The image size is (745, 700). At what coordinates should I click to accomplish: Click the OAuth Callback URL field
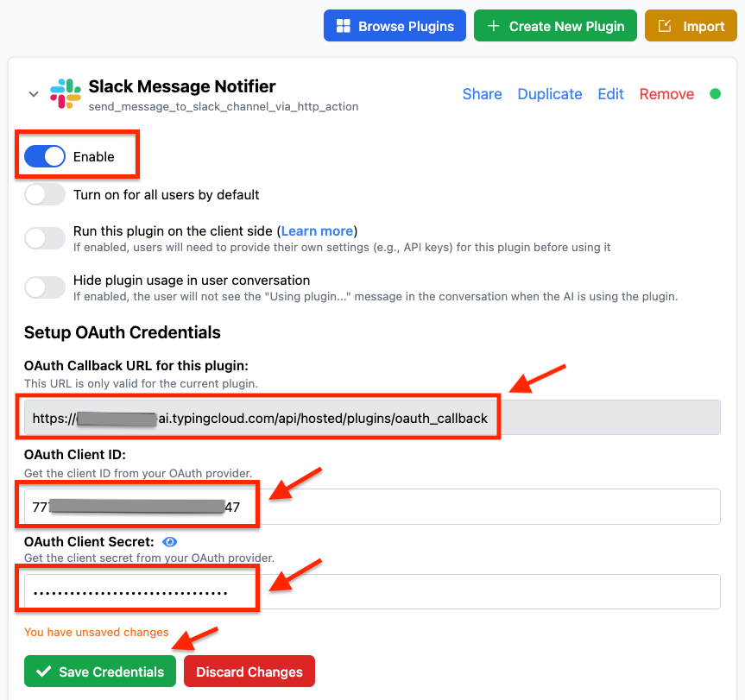[373, 418]
